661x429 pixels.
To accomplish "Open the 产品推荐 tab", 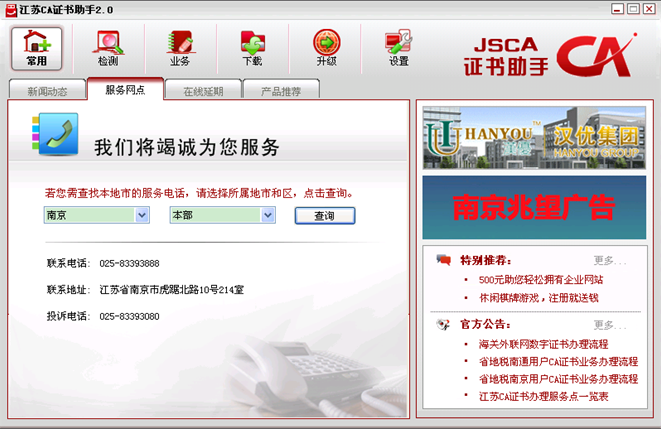I will click(x=282, y=91).
